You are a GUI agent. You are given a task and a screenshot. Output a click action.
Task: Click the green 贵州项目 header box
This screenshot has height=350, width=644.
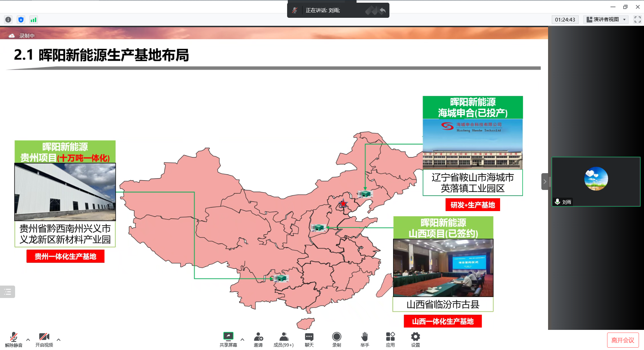tap(65, 152)
